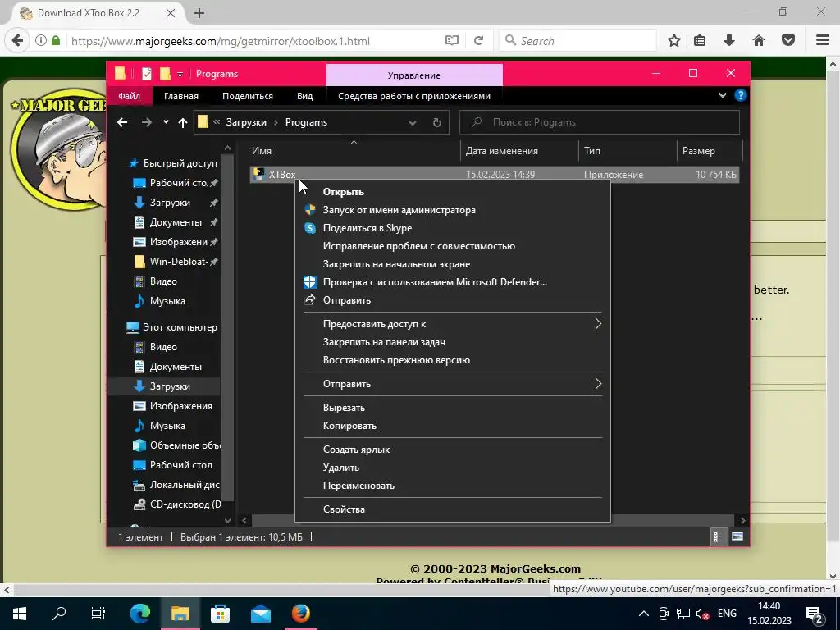This screenshot has height=630, width=840.
Task: Open CD-дисковод in sidebar
Action: click(x=176, y=504)
